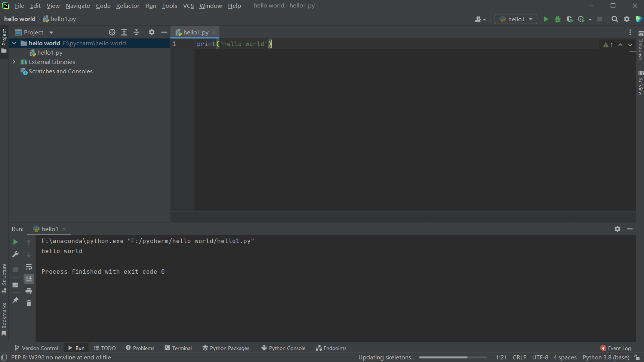The height and width of the screenshot is (362, 644).
Task: Open the Problems tool window
Action: [140, 348]
